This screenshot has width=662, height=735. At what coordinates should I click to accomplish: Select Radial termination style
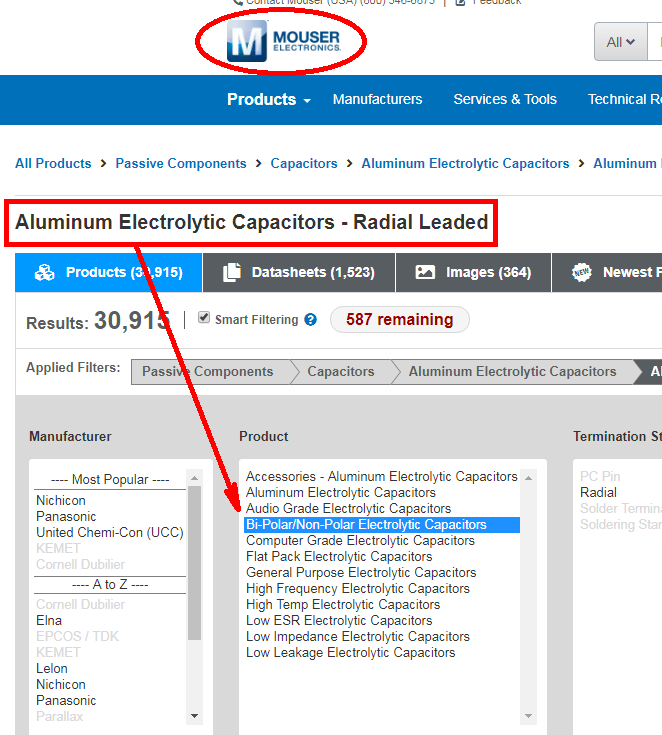click(x=598, y=493)
